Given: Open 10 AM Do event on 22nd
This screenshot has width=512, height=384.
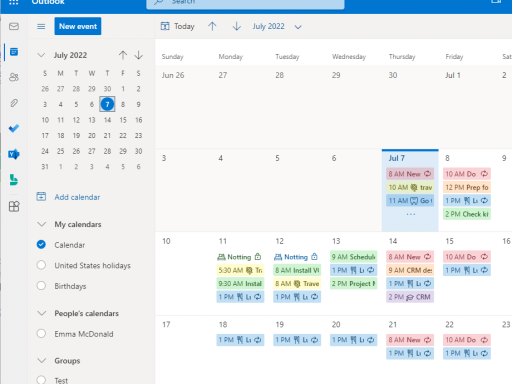Looking at the screenshot, I should [467, 340].
